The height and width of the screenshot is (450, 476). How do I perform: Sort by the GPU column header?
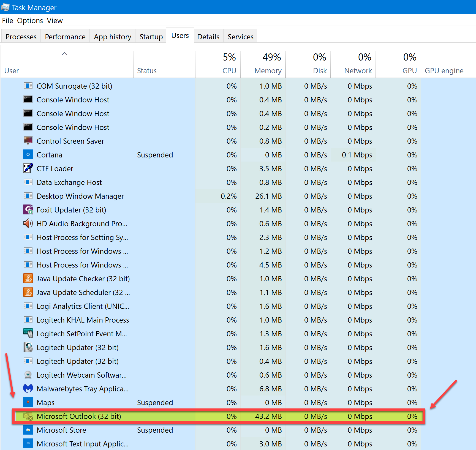(399, 64)
